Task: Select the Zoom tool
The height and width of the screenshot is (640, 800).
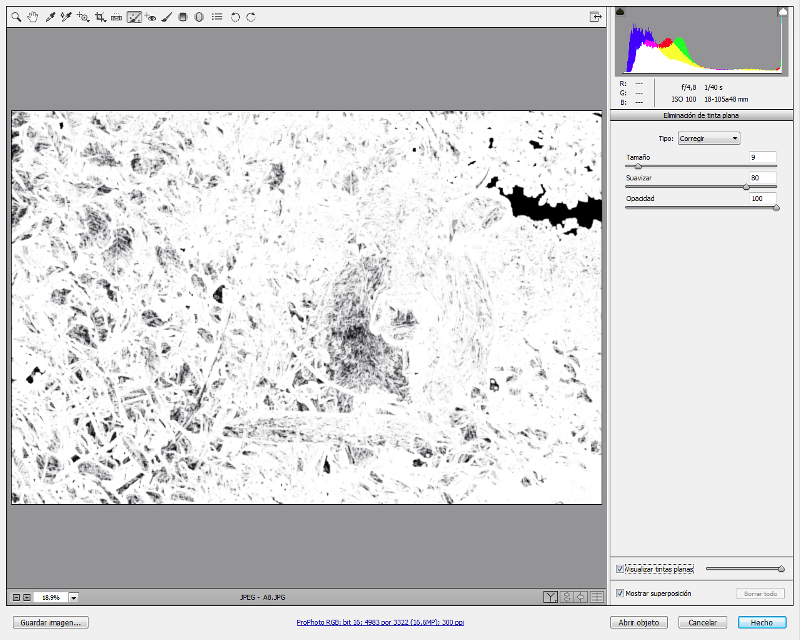Action: pyautogui.click(x=16, y=17)
